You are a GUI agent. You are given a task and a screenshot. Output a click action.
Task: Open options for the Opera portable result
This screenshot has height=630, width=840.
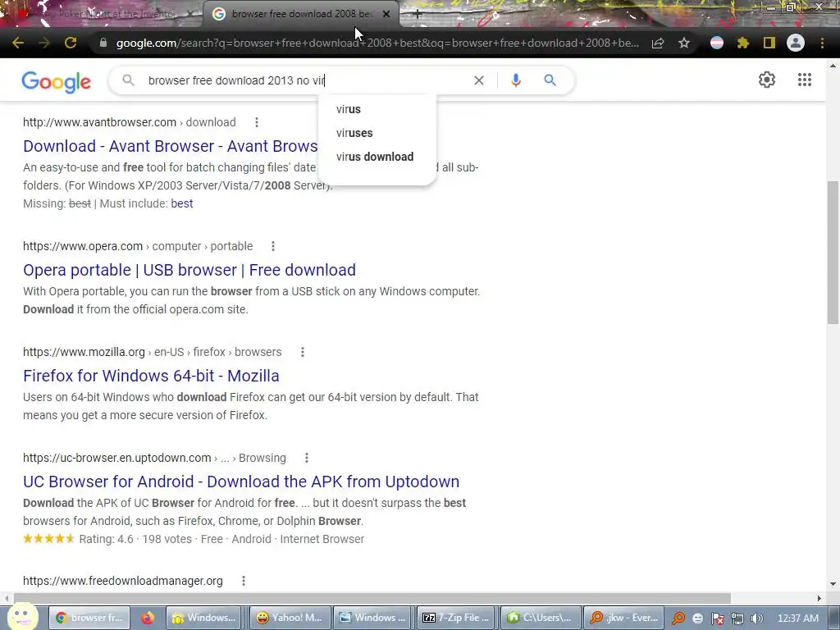coord(272,246)
